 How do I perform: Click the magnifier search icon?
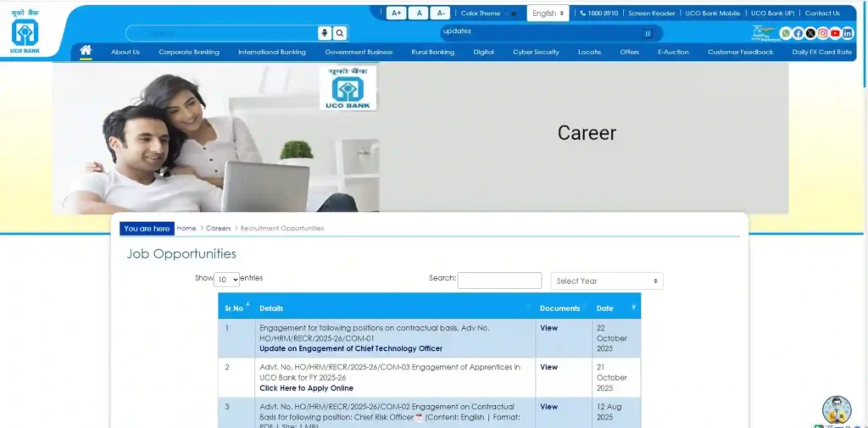[x=340, y=33]
